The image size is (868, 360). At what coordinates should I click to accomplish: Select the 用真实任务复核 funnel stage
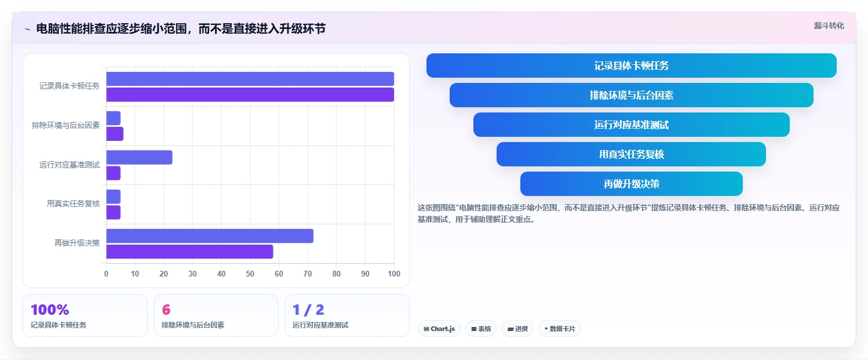click(x=632, y=154)
